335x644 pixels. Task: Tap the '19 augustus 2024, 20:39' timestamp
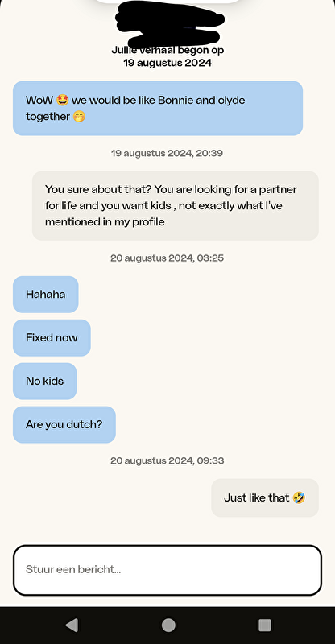167,153
